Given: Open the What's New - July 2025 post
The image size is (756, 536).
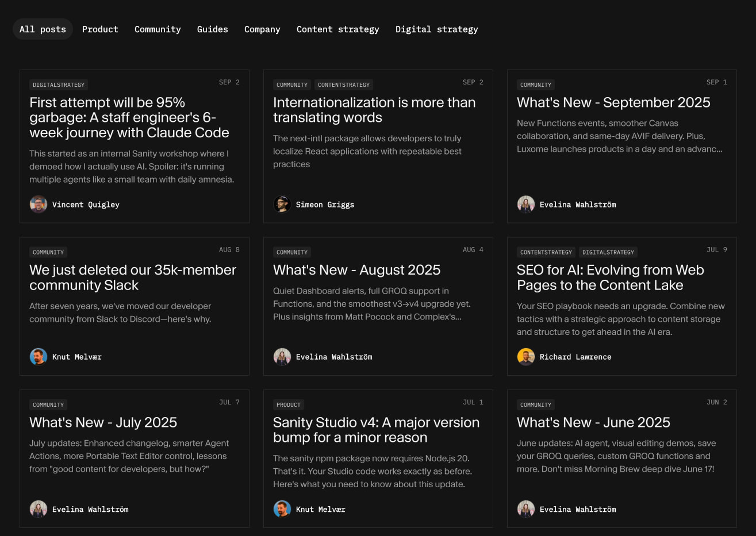Looking at the screenshot, I should (103, 423).
